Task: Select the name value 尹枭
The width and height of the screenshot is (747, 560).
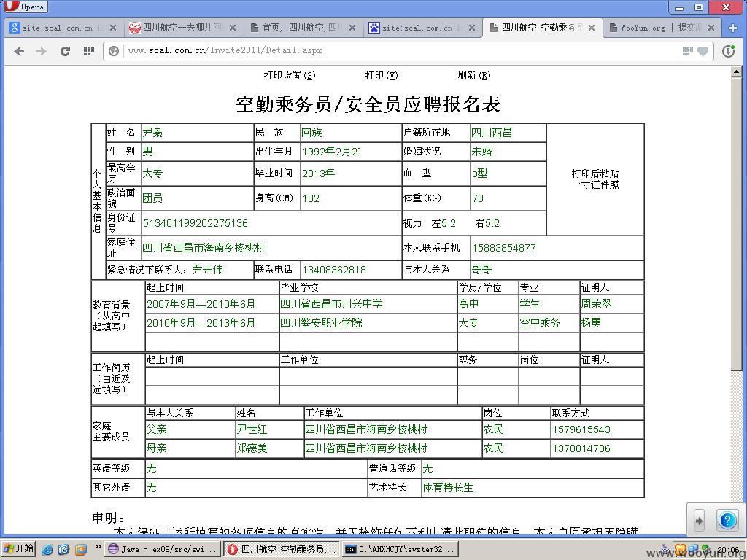Action: point(153,133)
